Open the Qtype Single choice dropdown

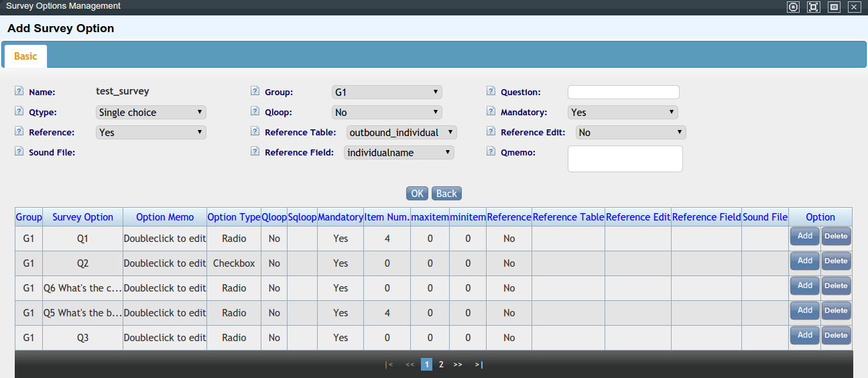point(151,113)
